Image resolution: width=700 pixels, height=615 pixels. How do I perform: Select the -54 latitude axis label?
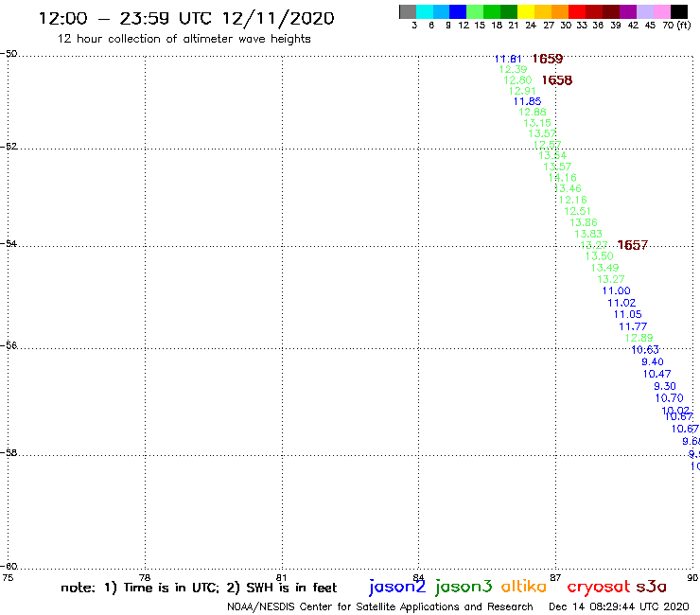coord(9,244)
